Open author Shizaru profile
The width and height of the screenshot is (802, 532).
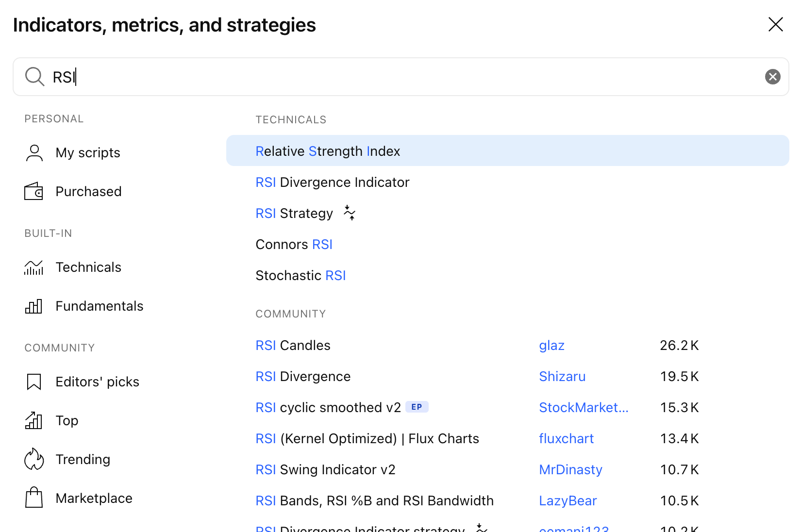pos(562,376)
